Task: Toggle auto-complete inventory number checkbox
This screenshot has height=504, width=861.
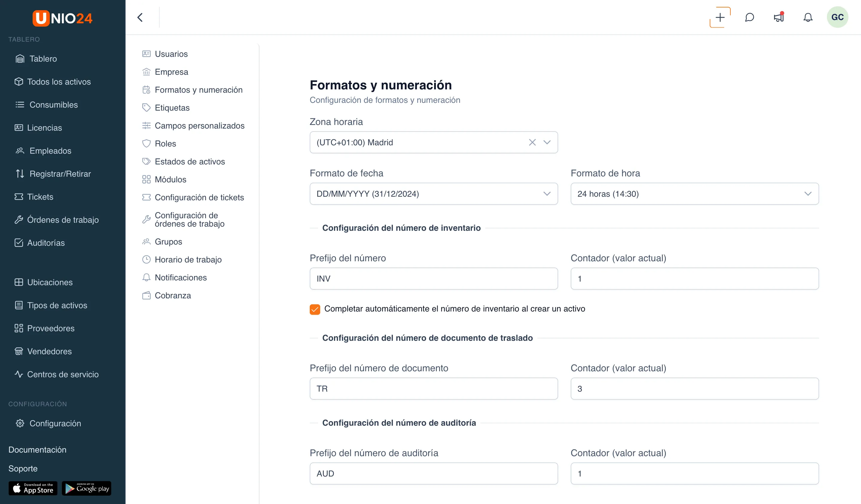Action: [x=315, y=309]
